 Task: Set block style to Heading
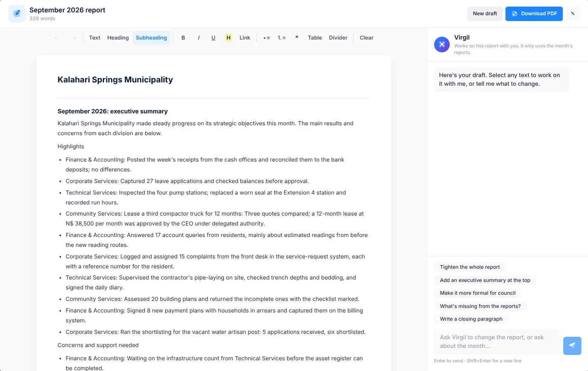coord(118,38)
